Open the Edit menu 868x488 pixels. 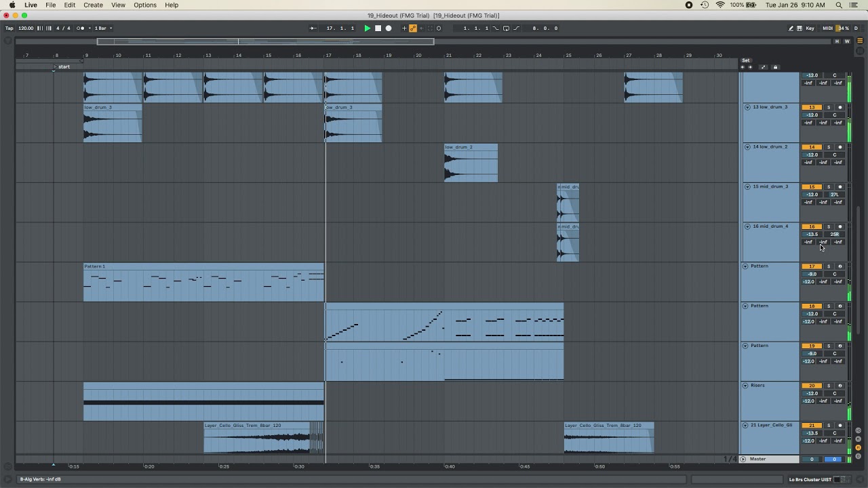pyautogui.click(x=70, y=5)
